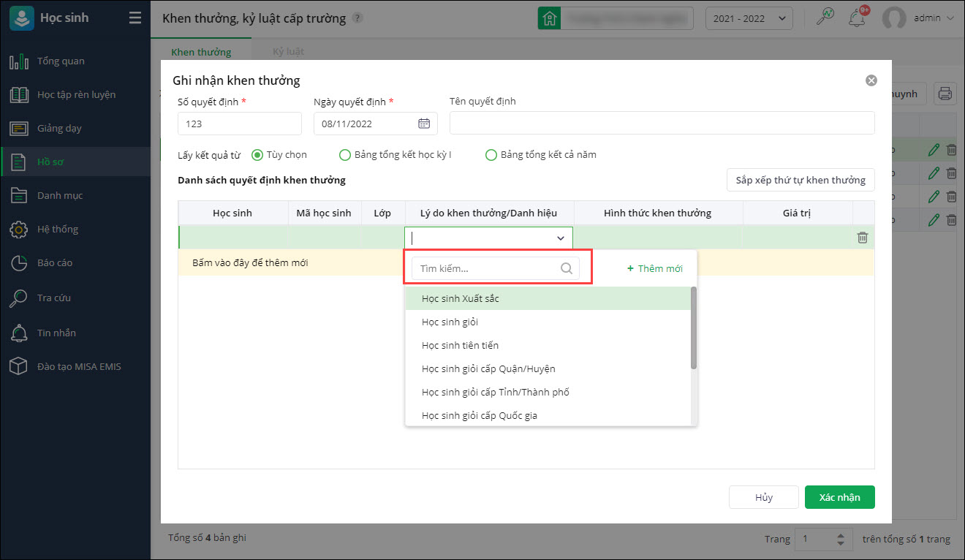Click the Giá trị column header

point(797,213)
